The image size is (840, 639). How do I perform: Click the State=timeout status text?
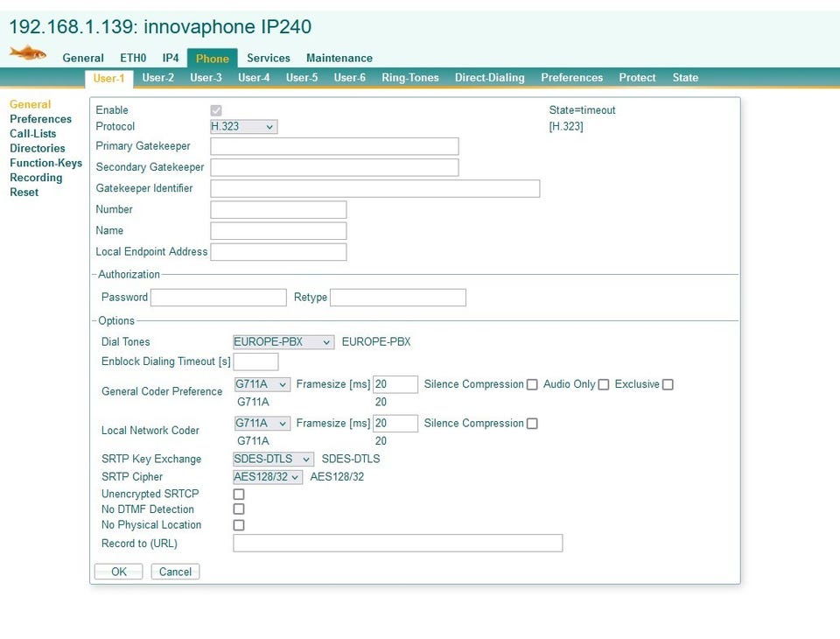[x=582, y=110]
